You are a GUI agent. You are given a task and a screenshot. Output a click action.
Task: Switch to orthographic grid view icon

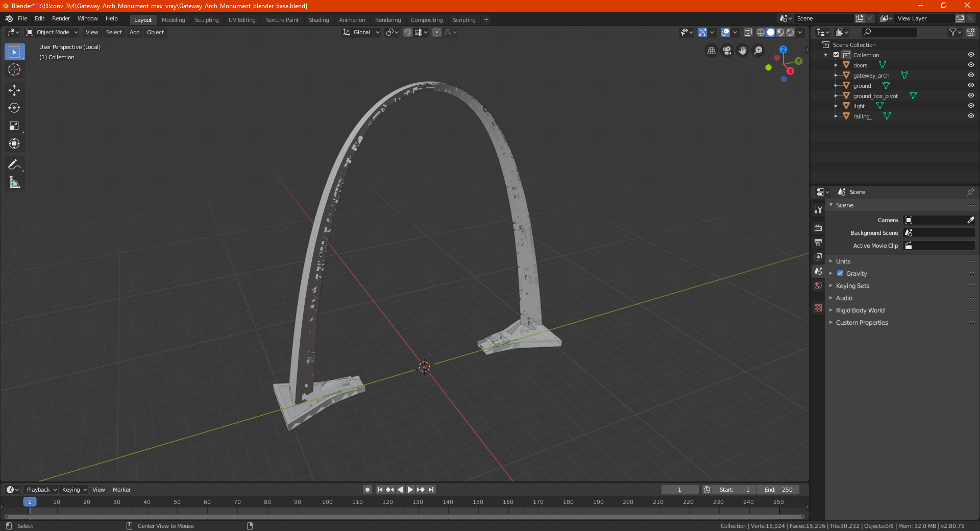click(711, 51)
